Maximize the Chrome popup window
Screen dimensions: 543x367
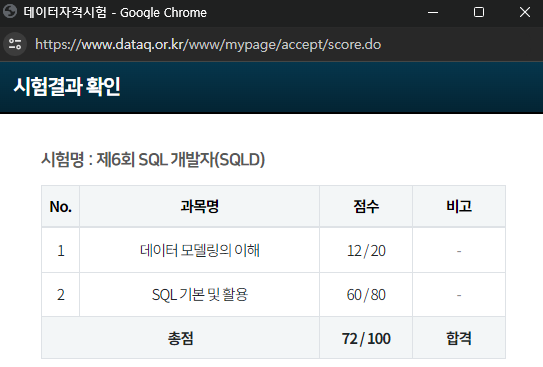point(479,12)
